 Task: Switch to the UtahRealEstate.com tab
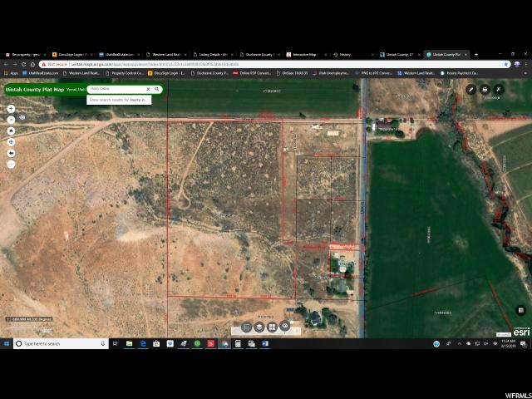coord(119,54)
